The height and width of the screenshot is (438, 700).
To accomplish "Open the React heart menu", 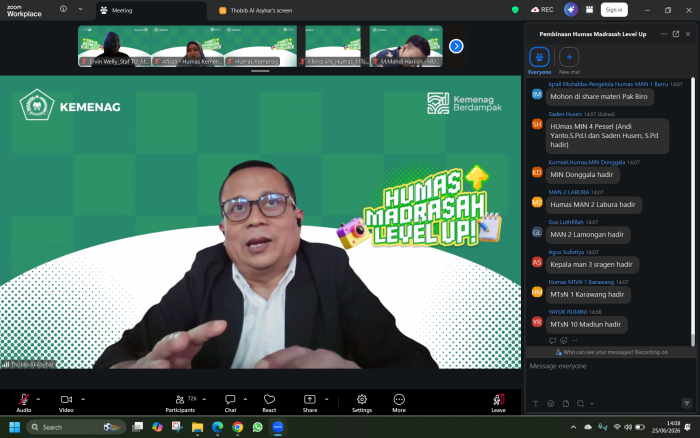I will pyautogui.click(x=269, y=403).
